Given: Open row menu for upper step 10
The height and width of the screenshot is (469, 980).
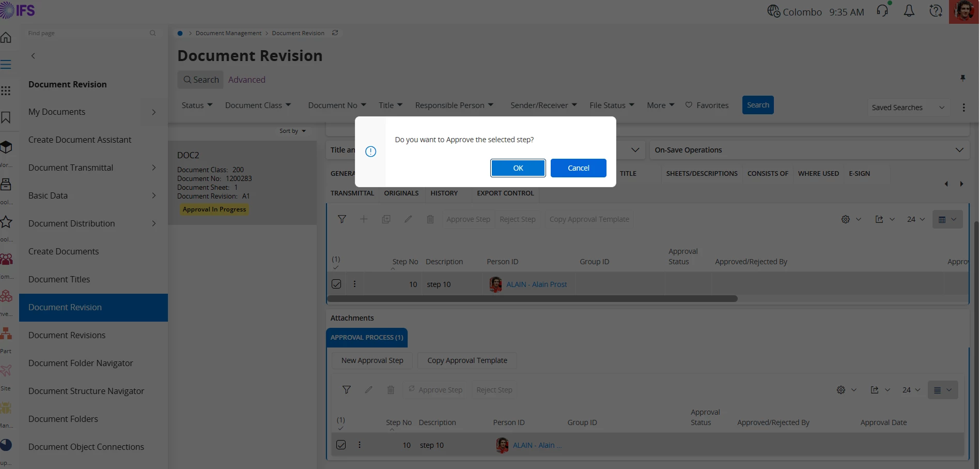Looking at the screenshot, I should coord(354,284).
